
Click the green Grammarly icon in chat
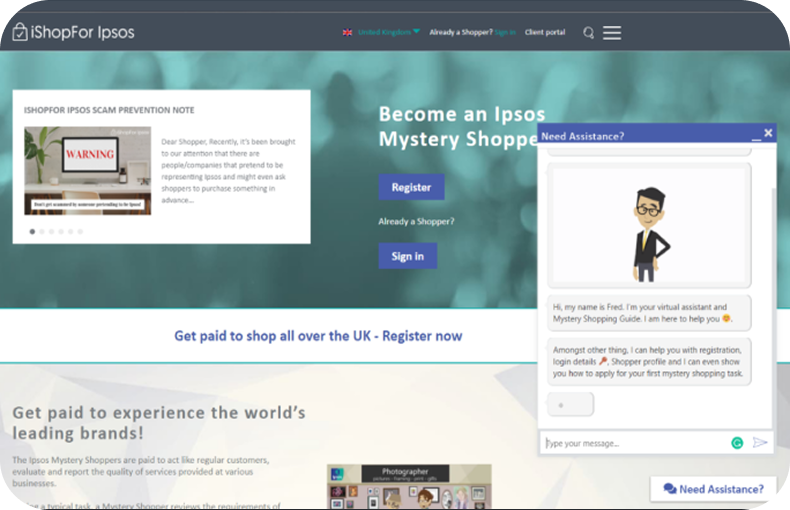point(737,442)
